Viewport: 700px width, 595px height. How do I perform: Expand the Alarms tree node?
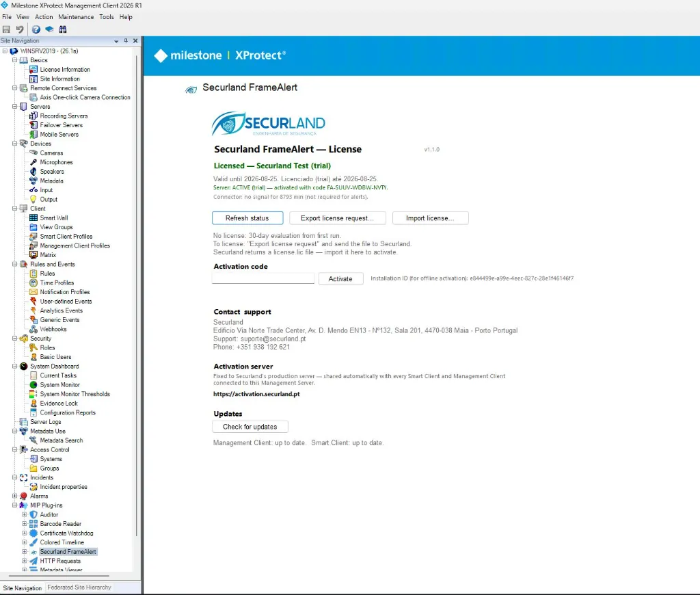(15, 496)
